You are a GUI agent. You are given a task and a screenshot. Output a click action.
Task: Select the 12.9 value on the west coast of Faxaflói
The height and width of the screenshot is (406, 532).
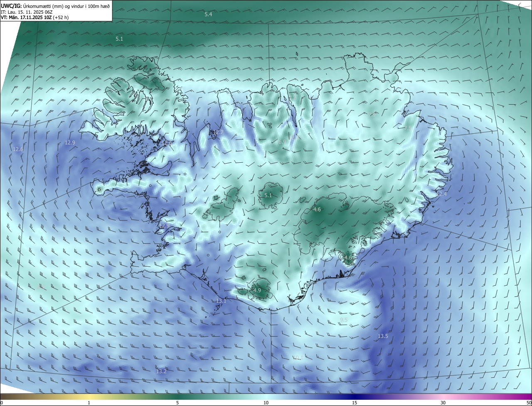click(164, 226)
